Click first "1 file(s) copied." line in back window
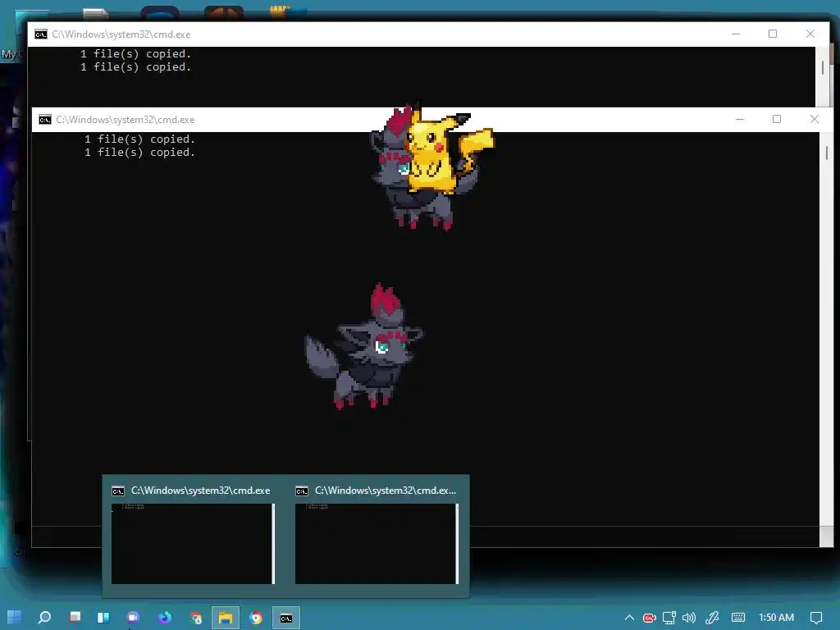The image size is (840, 630). point(135,54)
